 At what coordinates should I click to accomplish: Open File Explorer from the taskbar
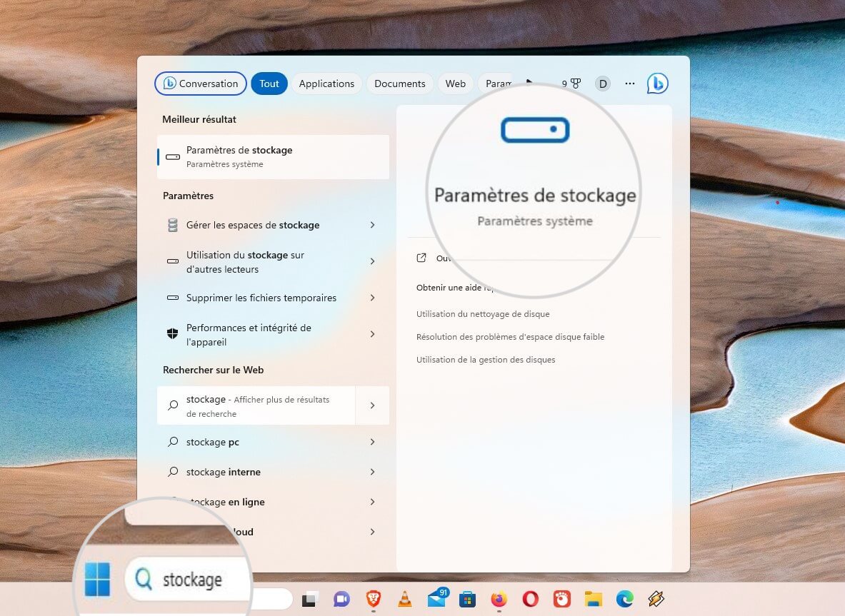click(594, 599)
